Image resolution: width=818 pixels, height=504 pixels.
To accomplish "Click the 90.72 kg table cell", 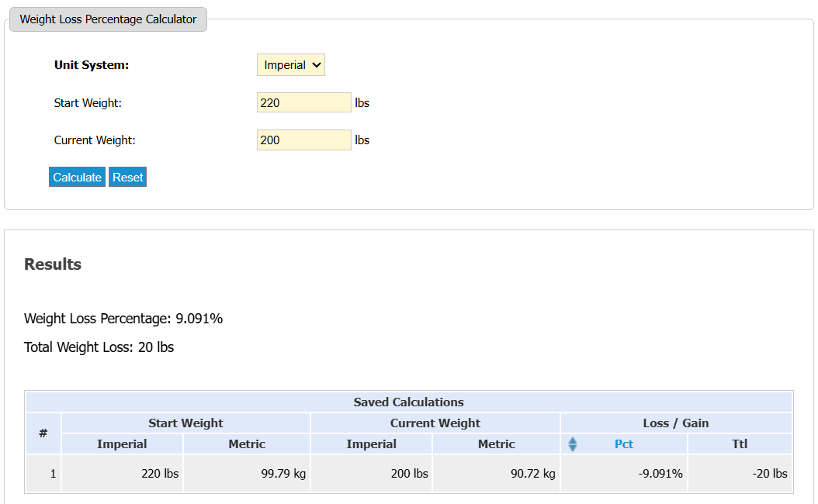I will [496, 474].
